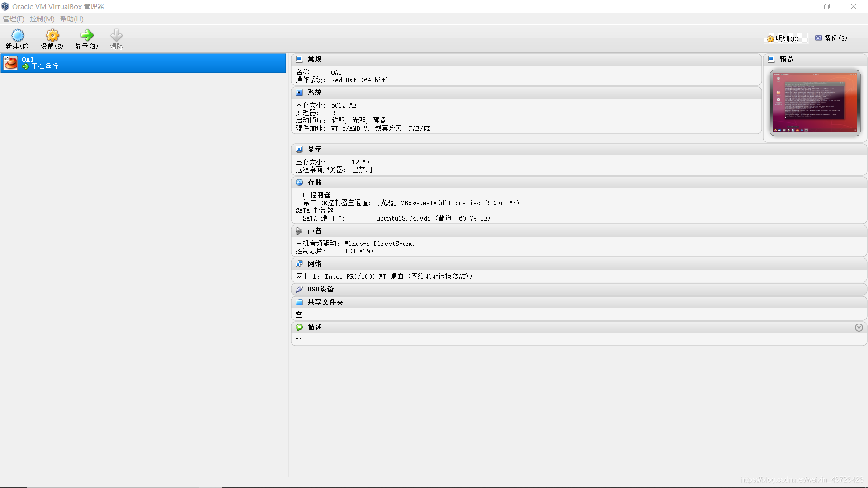Click the System (系统) chip icon
Image resolution: width=868 pixels, height=488 pixels.
(x=299, y=92)
